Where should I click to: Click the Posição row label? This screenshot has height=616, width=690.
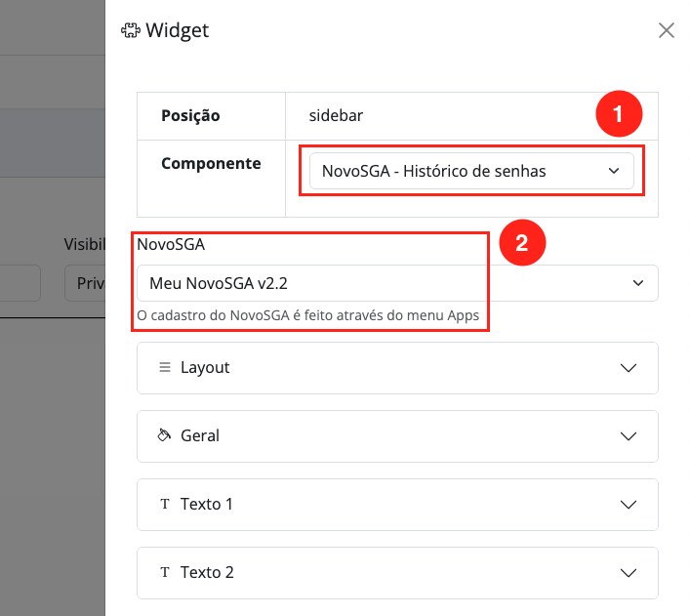tap(190, 115)
